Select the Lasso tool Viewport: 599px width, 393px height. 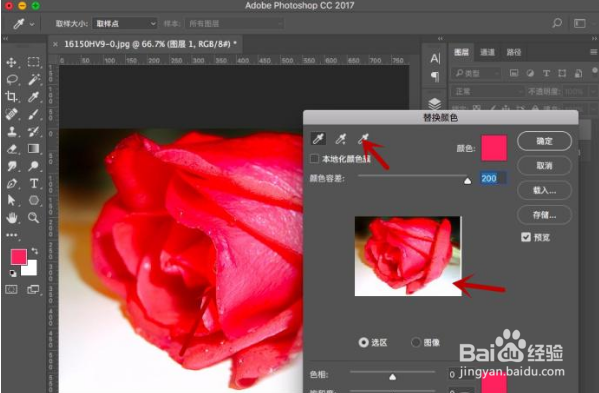(12, 79)
